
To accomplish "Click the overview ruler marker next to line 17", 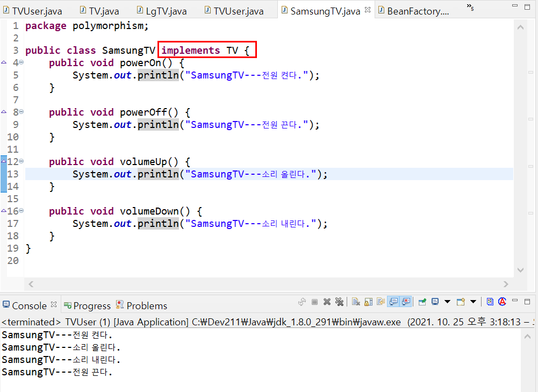I will point(530,213).
